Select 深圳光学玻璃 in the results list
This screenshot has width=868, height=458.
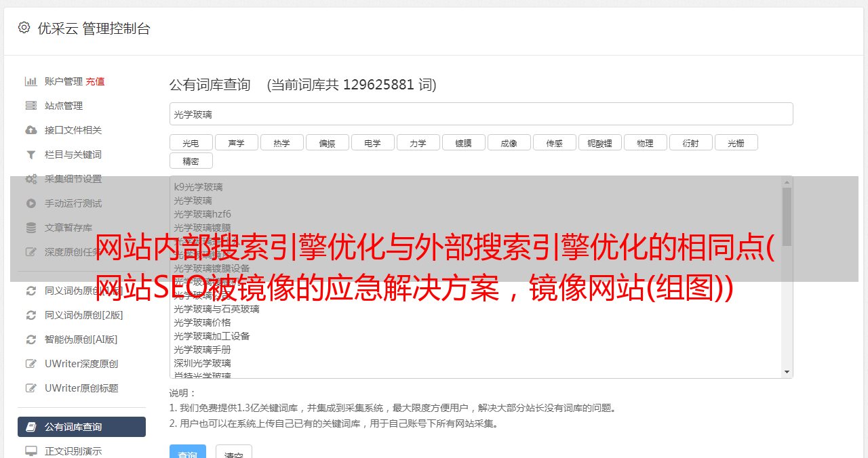[x=202, y=363]
